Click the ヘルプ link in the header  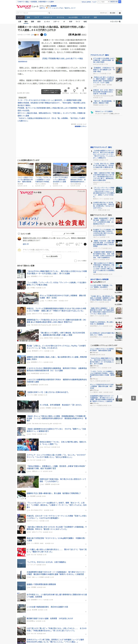point(94,2)
